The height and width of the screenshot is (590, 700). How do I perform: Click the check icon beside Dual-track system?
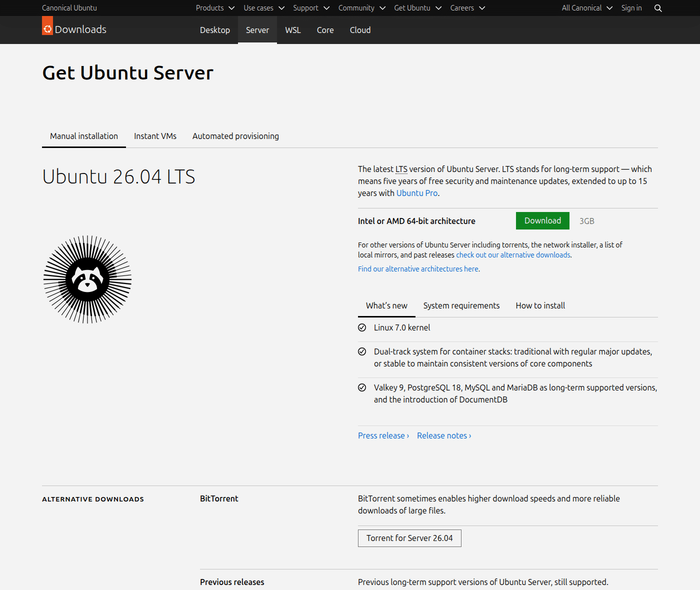click(x=362, y=351)
